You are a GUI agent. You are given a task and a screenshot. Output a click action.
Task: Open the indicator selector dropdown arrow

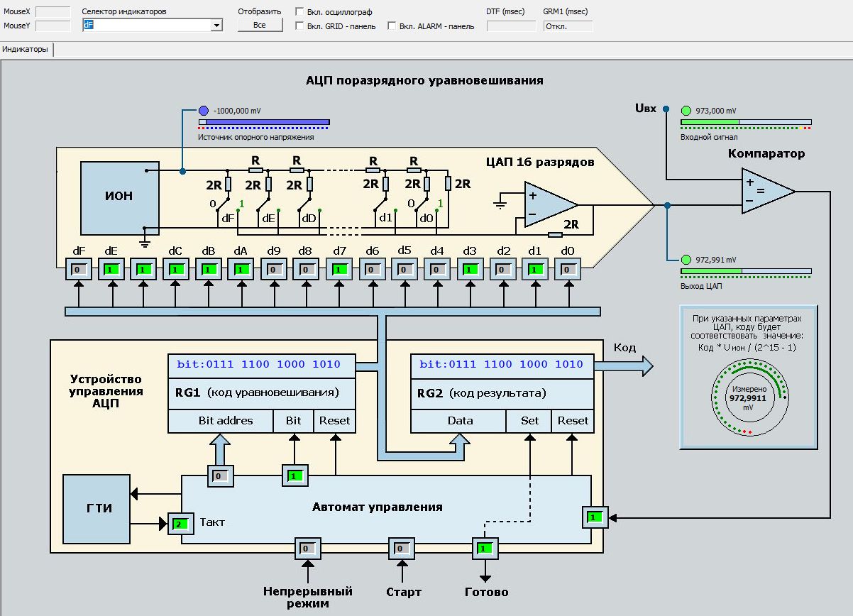tap(216, 26)
